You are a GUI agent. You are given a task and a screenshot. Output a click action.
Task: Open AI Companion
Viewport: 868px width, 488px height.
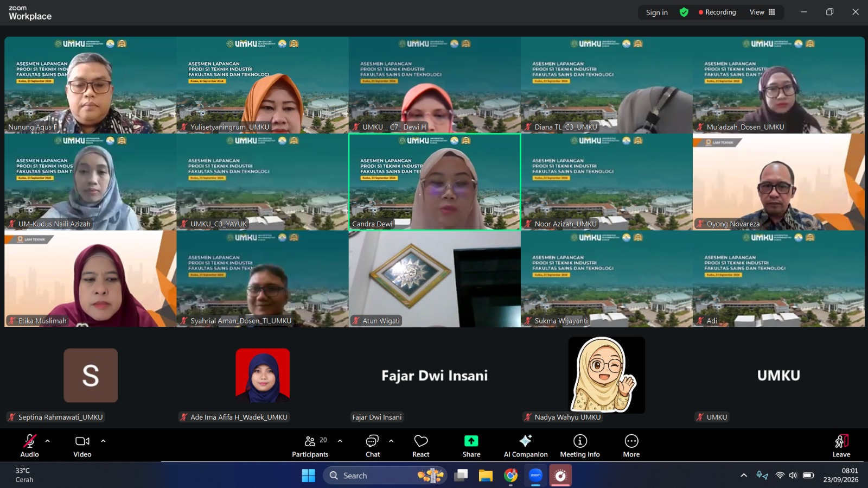[x=525, y=446]
